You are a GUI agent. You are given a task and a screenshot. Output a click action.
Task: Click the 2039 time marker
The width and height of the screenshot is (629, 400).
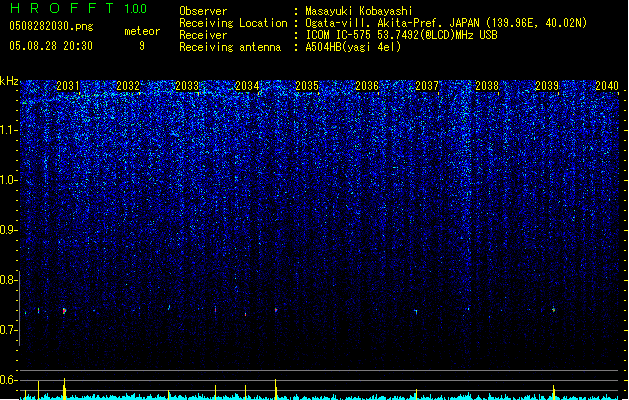(547, 86)
